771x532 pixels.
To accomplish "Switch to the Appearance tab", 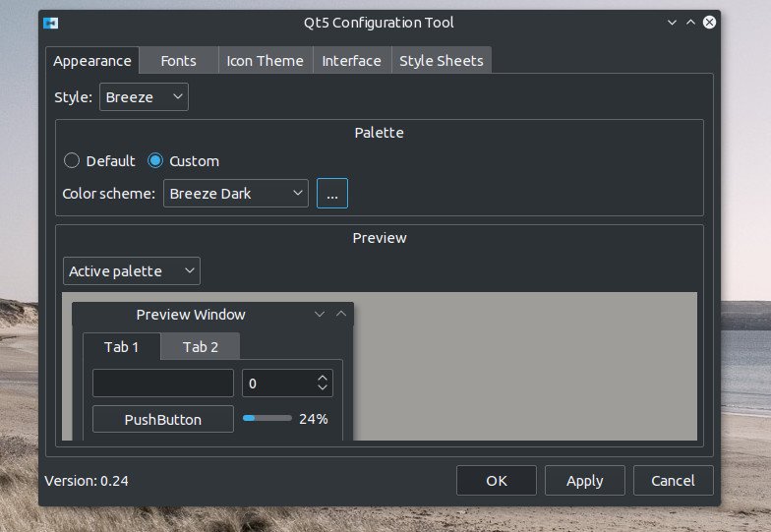I will [92, 61].
